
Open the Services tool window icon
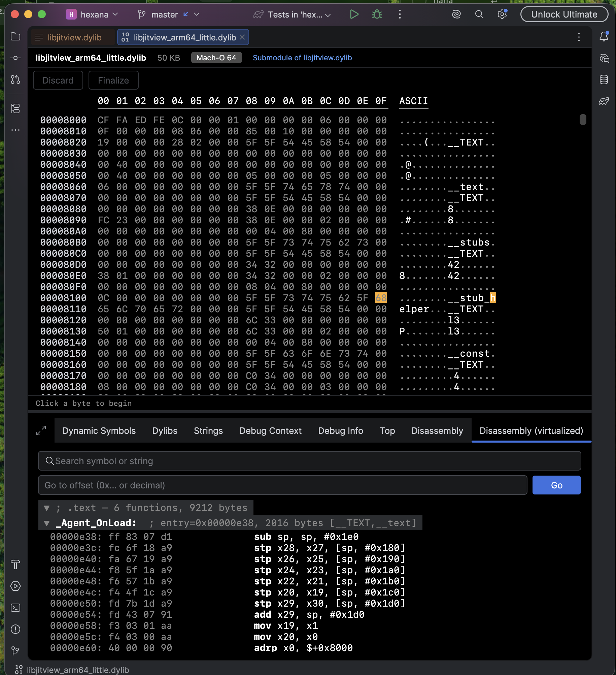(15, 586)
